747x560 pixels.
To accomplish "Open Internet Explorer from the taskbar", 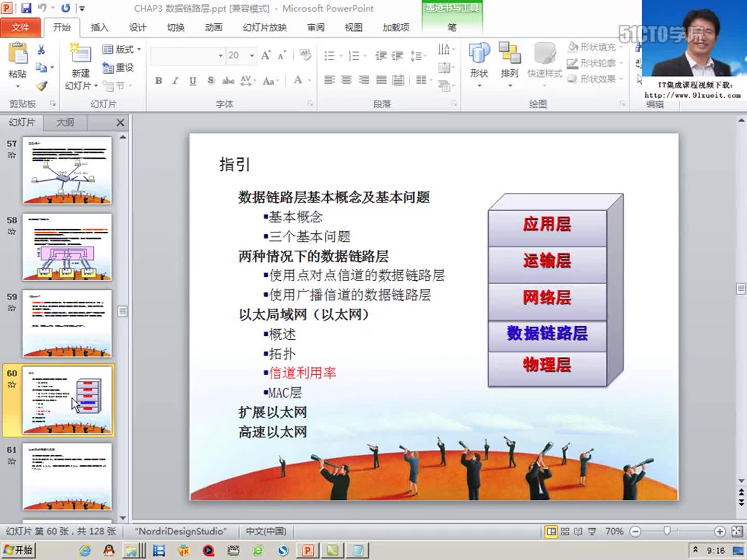I will 85,550.
